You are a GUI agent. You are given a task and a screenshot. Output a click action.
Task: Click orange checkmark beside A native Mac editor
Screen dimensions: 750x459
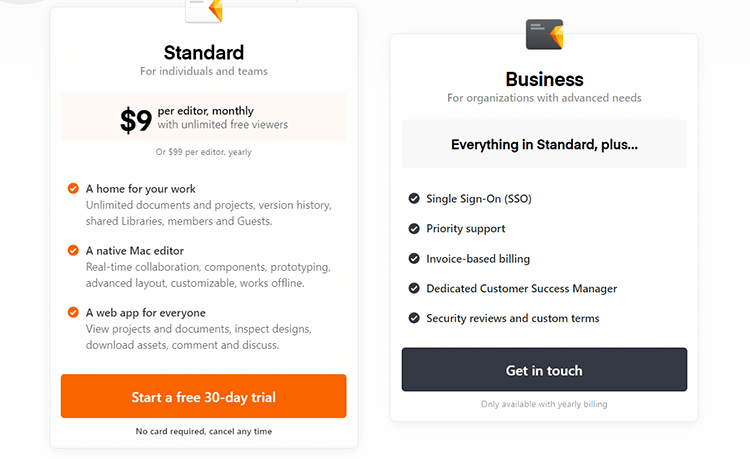(73, 250)
